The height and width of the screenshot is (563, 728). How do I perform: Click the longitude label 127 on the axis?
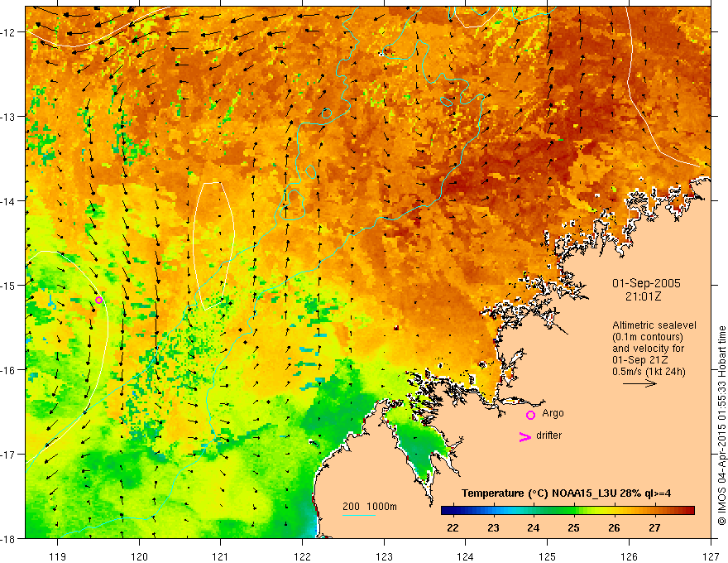711,556
